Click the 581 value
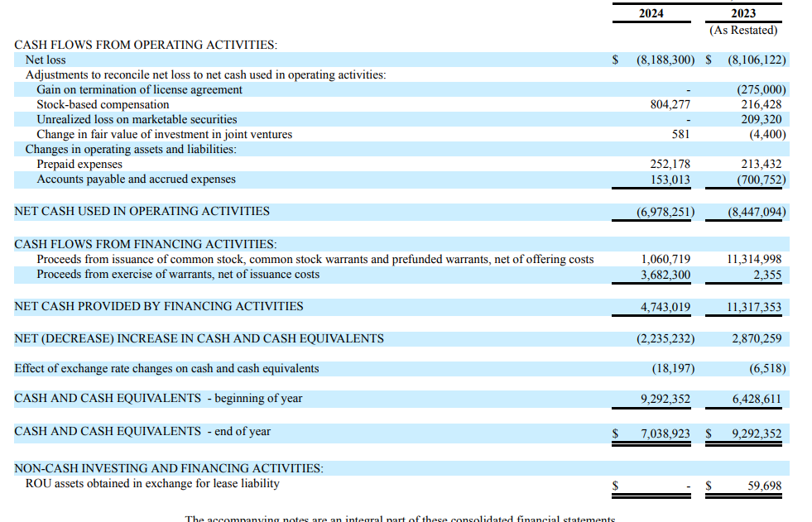The height and width of the screenshot is (522, 812). (x=681, y=135)
